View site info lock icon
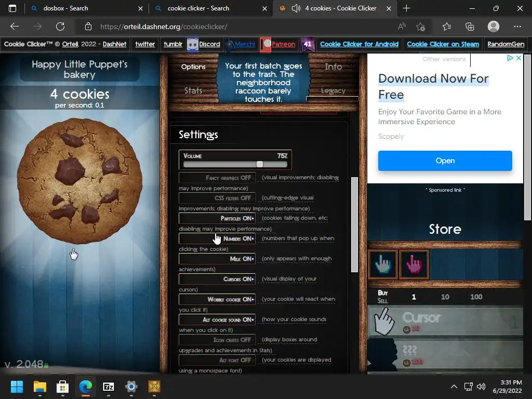Image resolution: width=532 pixels, height=399 pixels. [x=88, y=26]
